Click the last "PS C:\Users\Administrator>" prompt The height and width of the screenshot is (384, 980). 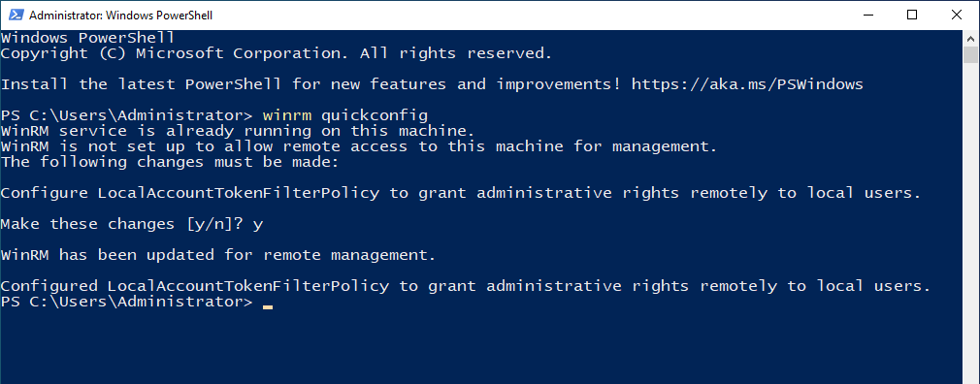pyautogui.click(x=126, y=302)
